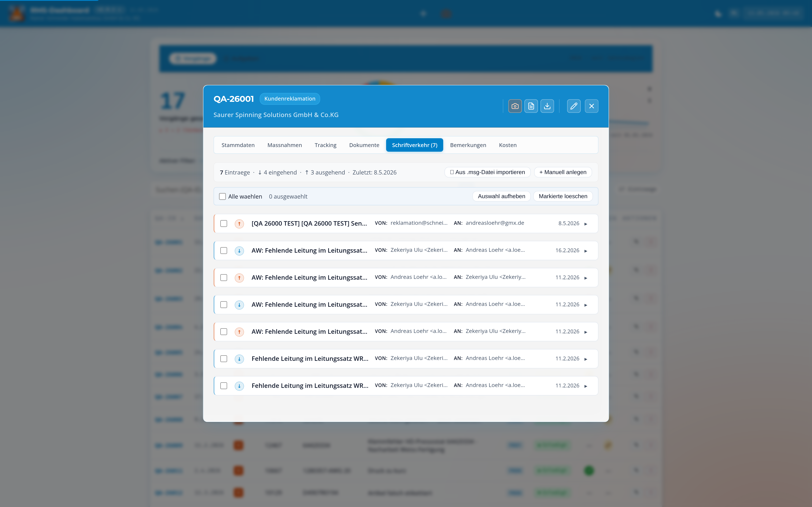Close the QA-26001 dialog with X
Image resolution: width=812 pixels, height=507 pixels.
coord(591,106)
